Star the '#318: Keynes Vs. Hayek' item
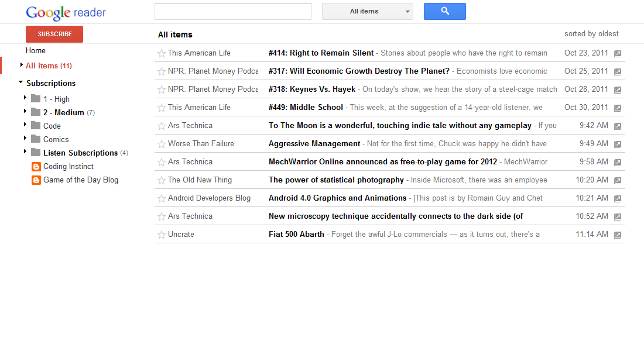The image size is (644, 341). 162,89
